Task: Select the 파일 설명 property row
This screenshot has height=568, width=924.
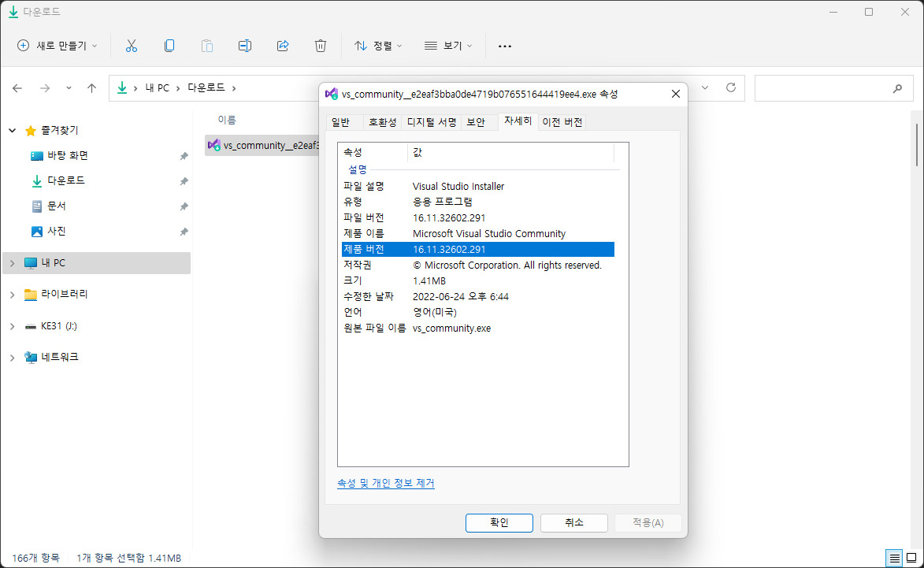Action: (478, 186)
